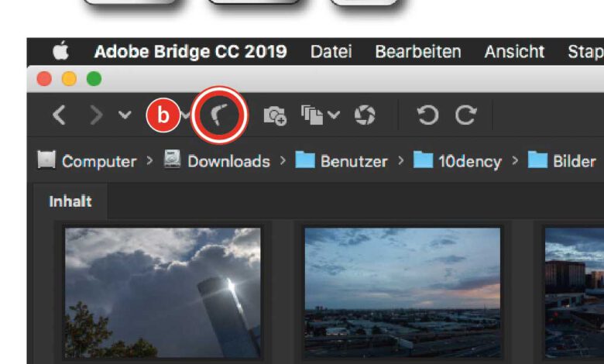Expand chevron after Benutzer in path
The width and height of the screenshot is (604, 364).
[400, 160]
